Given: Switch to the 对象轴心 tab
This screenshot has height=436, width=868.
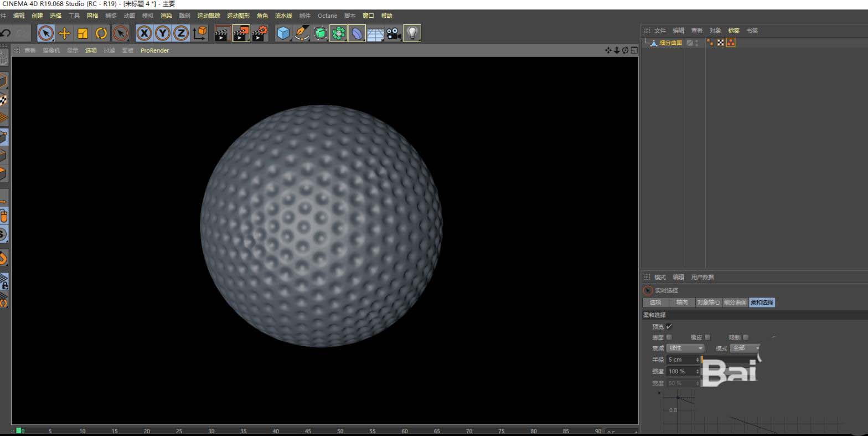Looking at the screenshot, I should tap(708, 302).
